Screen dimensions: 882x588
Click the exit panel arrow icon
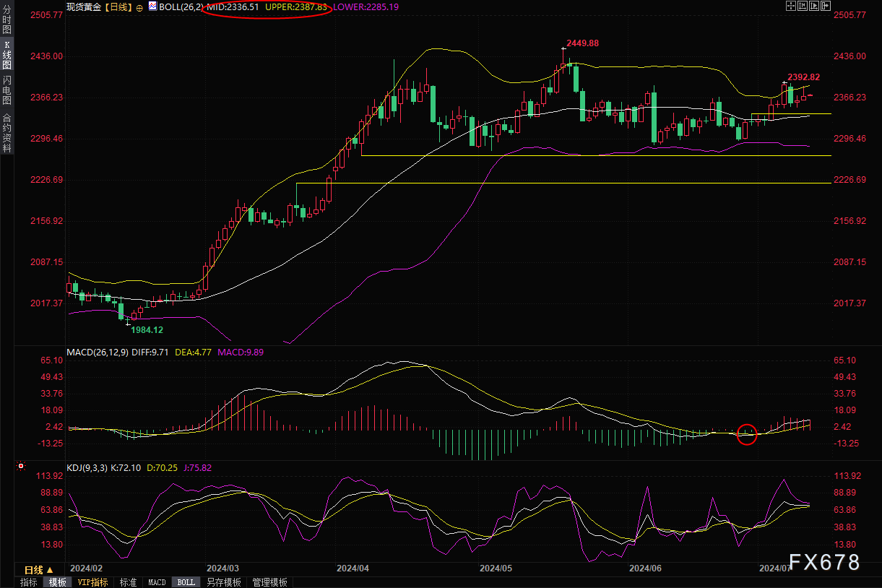(x=826, y=6)
